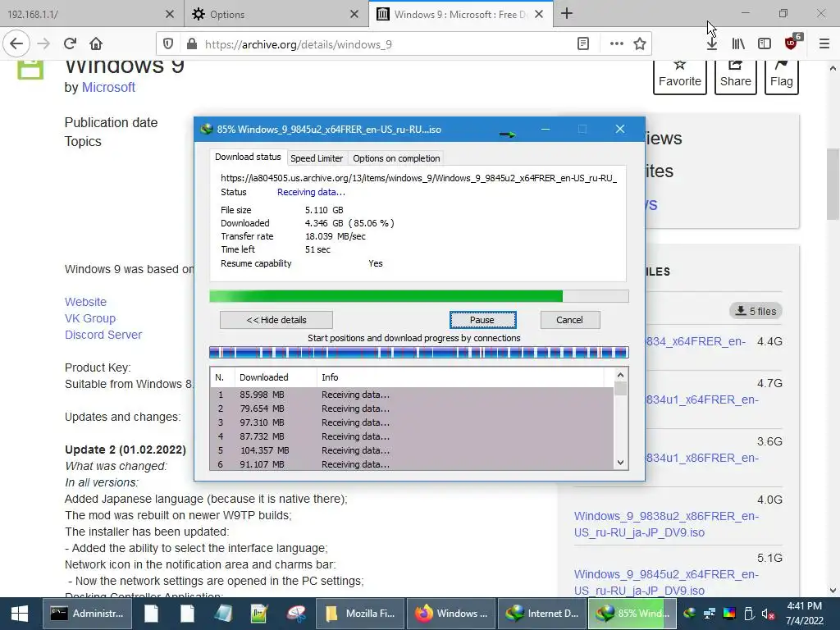The height and width of the screenshot is (630, 840).
Task: Switch to Administrator command prompt taskbar item
Action: pos(85,614)
